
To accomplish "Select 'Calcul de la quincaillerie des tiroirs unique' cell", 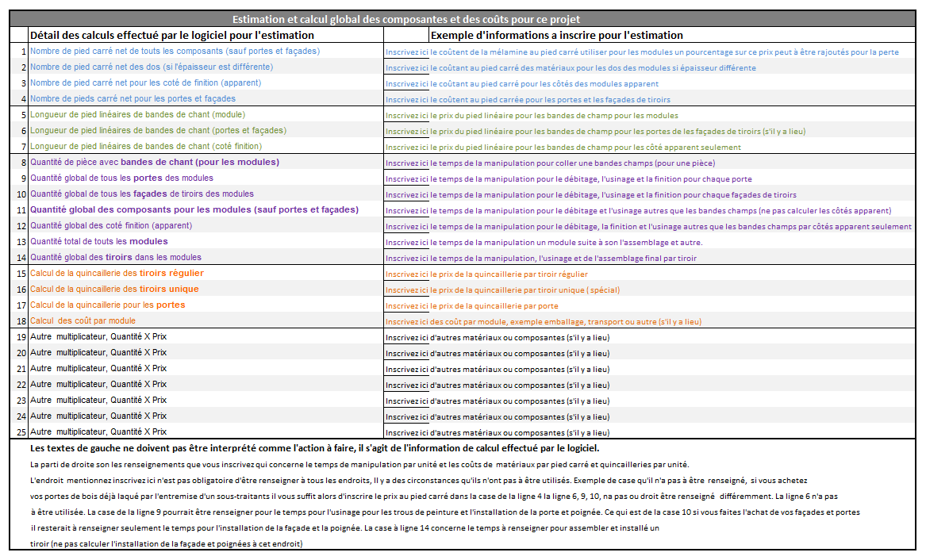I will point(114,290).
